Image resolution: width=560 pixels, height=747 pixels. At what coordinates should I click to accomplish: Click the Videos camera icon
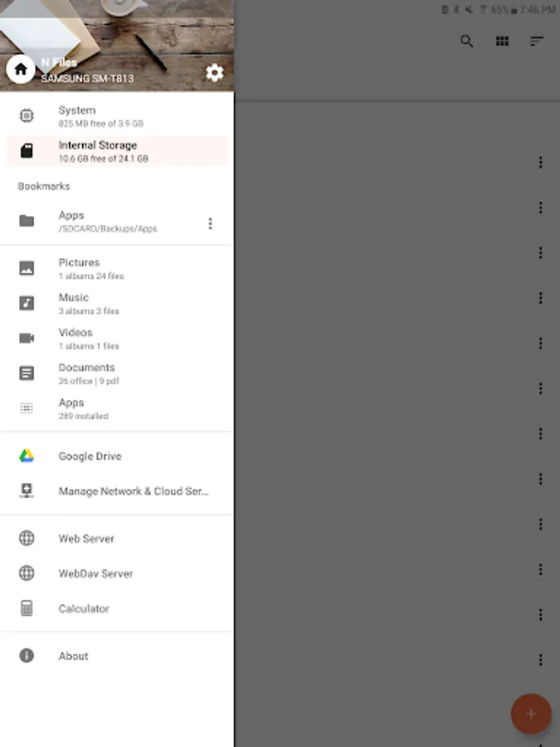point(27,338)
